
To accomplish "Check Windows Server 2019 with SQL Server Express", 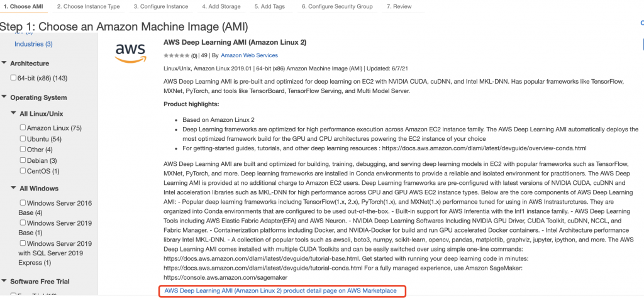I will tap(23, 243).
